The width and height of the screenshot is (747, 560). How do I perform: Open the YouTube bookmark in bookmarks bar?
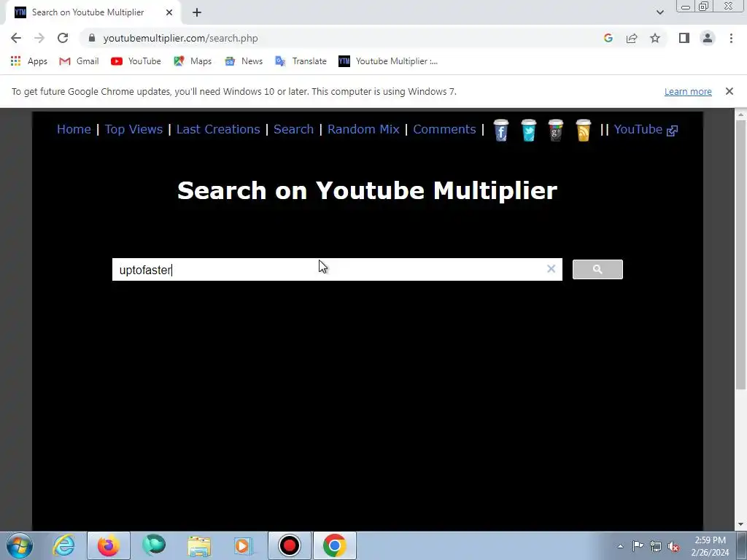[x=136, y=61]
